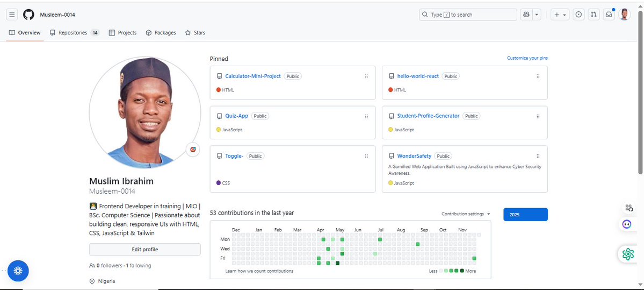This screenshot has height=290, width=644.
Task: Open the create new plus dropdown
Action: (x=560, y=15)
